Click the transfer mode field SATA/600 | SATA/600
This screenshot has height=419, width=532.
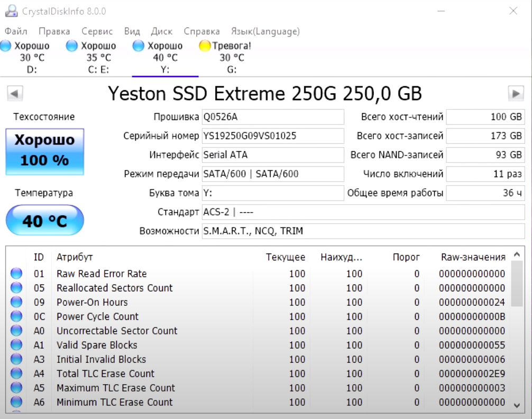273,174
